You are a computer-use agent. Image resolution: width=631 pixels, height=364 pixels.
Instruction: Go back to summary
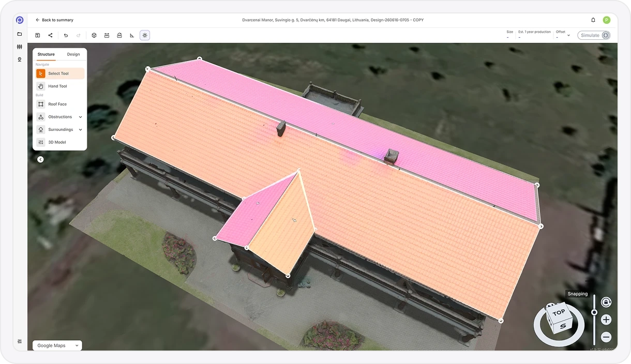point(54,20)
